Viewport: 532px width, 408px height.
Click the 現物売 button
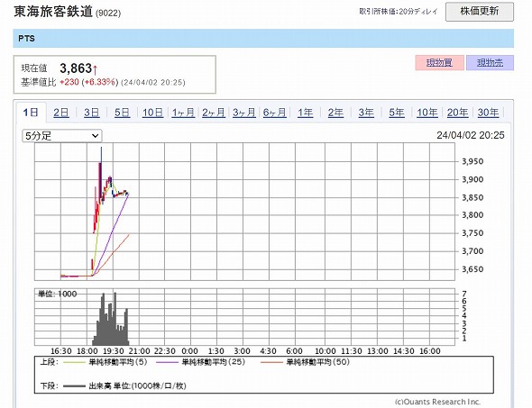point(490,63)
